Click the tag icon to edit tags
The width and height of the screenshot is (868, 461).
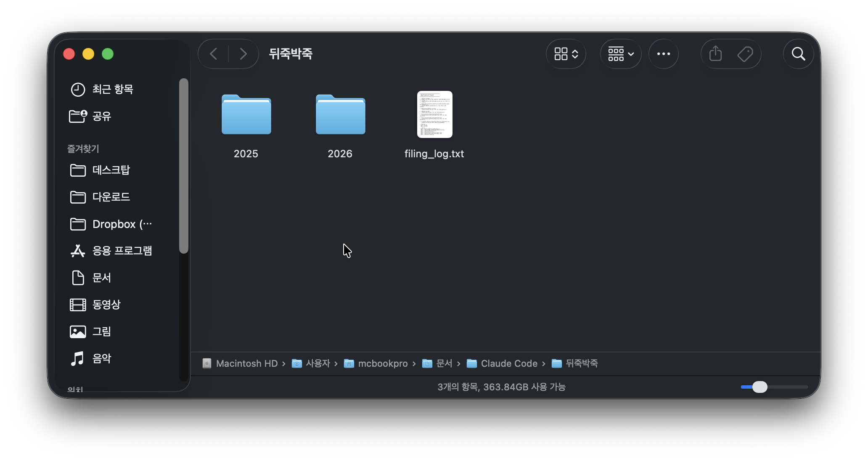pos(745,54)
